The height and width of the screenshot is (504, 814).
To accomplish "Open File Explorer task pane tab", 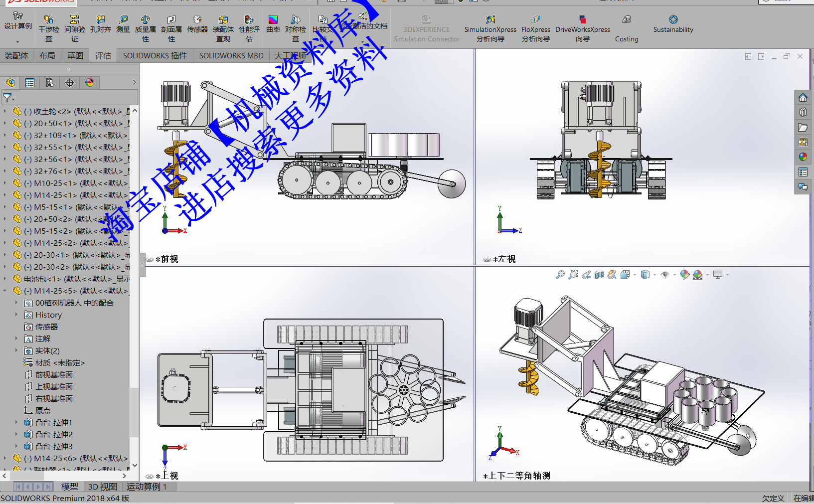I will coord(803,127).
